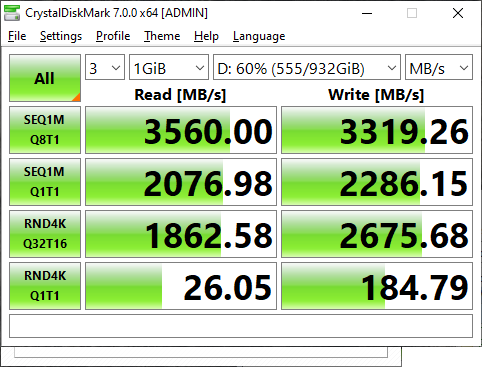Image resolution: width=482 pixels, height=367 pixels.
Task: Open the test size dropdown showing 1GiB
Action: 169,67
